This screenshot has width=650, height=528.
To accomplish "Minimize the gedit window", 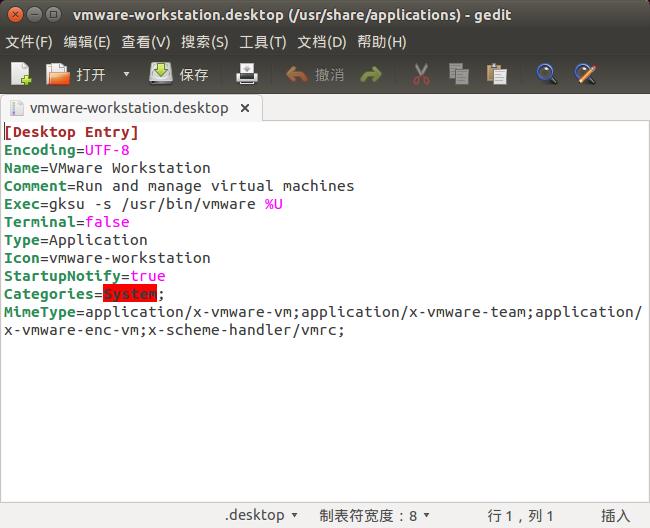I will pos(34,15).
